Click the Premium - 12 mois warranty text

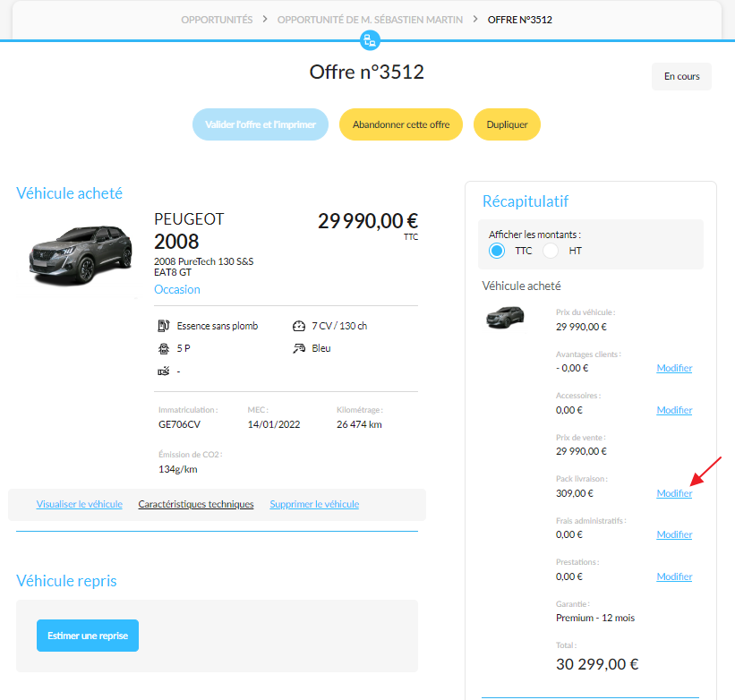point(595,618)
